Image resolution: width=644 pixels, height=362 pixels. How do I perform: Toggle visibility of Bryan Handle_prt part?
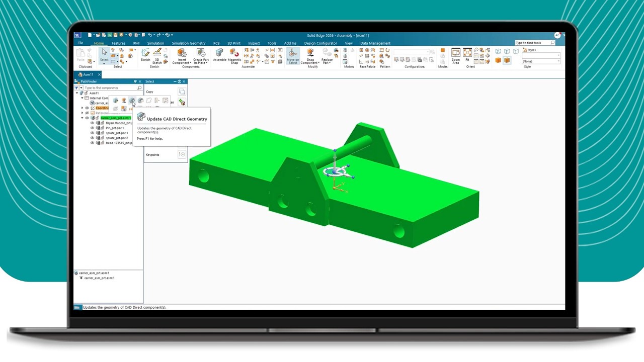[92, 123]
